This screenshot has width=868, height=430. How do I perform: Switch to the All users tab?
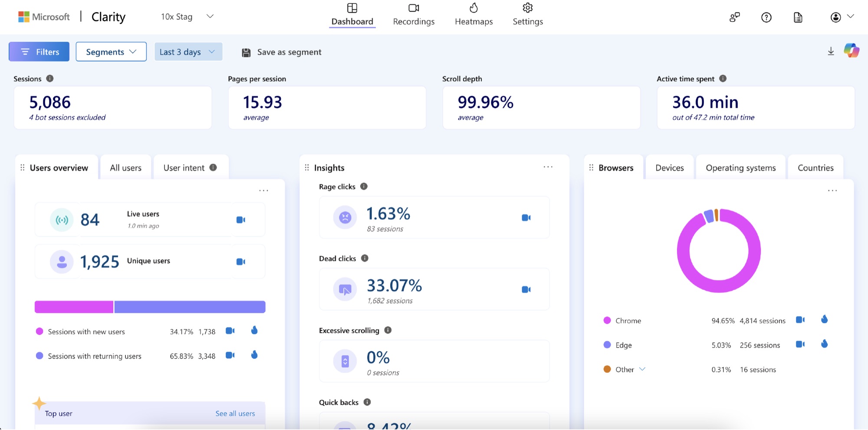click(x=125, y=168)
